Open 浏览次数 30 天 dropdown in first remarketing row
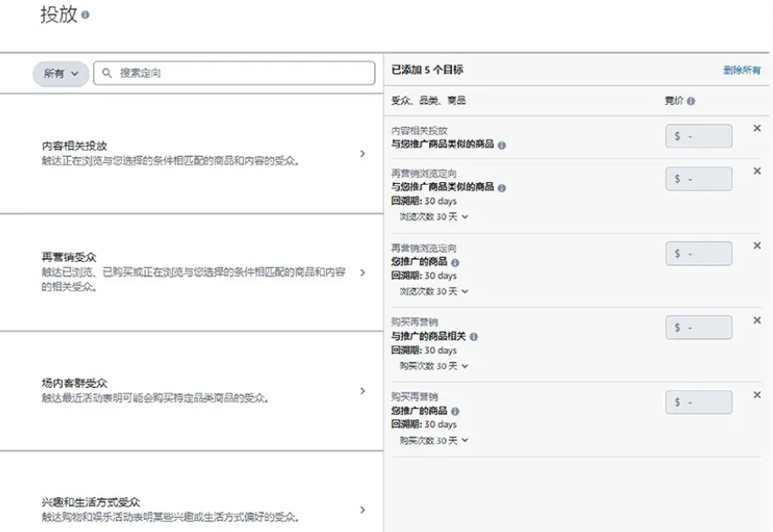 pos(434,217)
